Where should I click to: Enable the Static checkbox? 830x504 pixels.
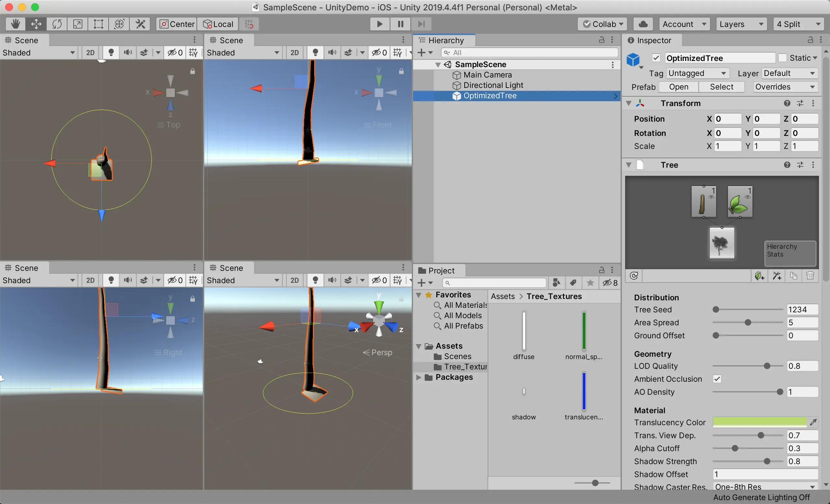(783, 58)
